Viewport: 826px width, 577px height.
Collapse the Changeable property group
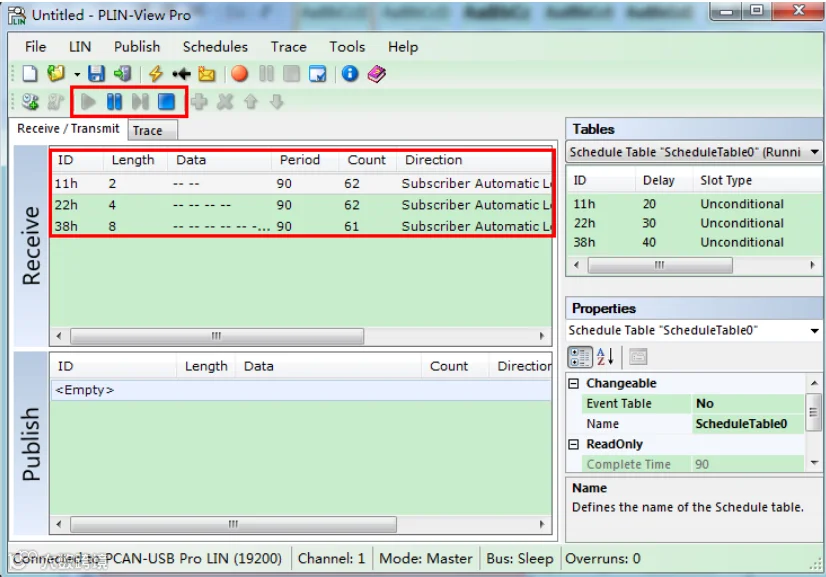(x=574, y=384)
